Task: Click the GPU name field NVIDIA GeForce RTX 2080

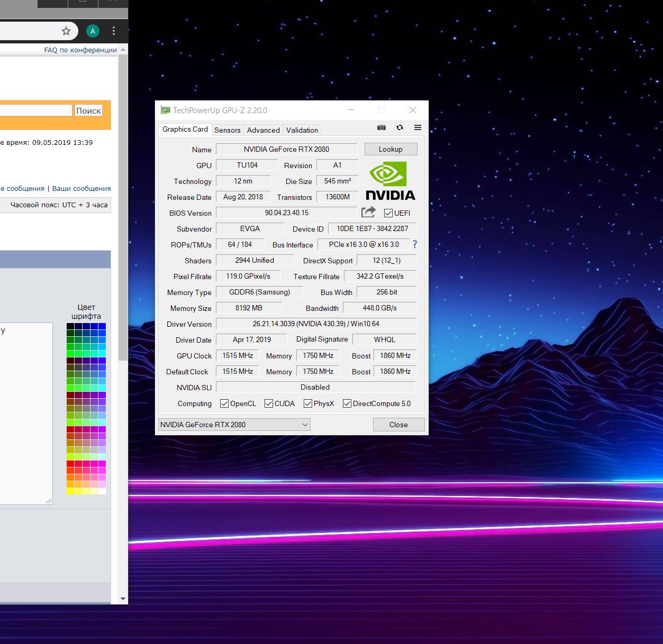Action: (x=286, y=149)
